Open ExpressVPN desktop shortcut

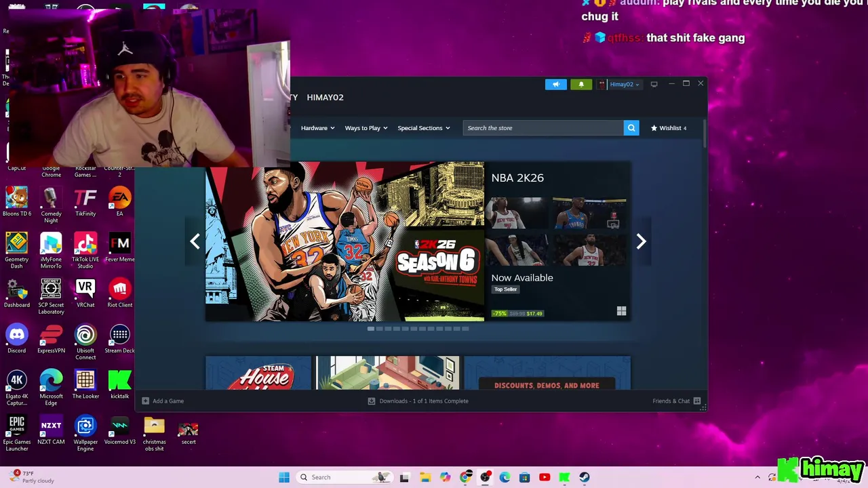click(51, 339)
